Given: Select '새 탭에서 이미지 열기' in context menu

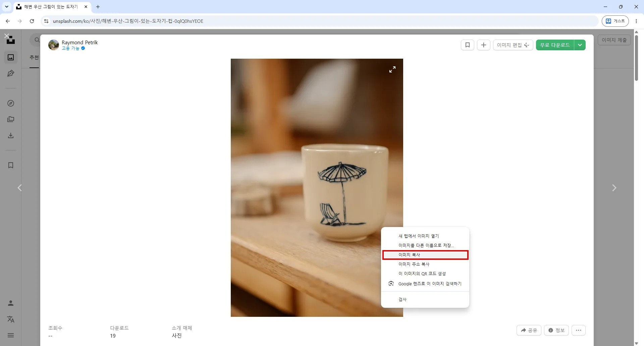Looking at the screenshot, I should (425, 236).
